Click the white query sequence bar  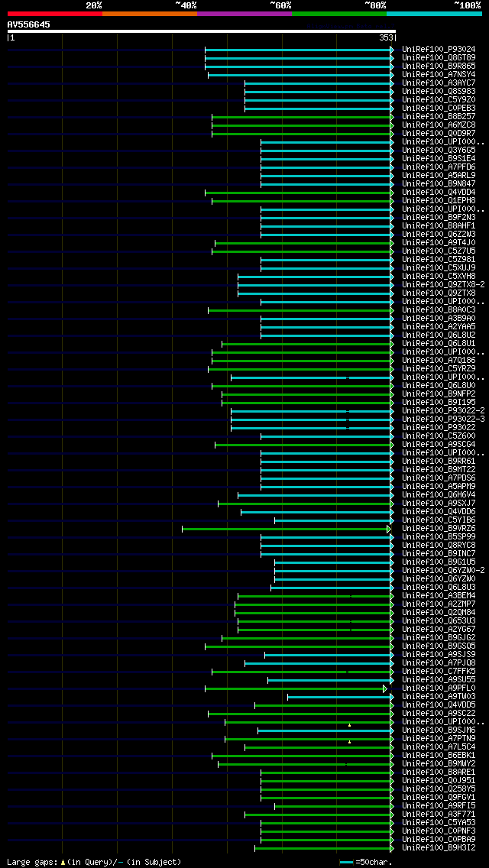(202, 31)
